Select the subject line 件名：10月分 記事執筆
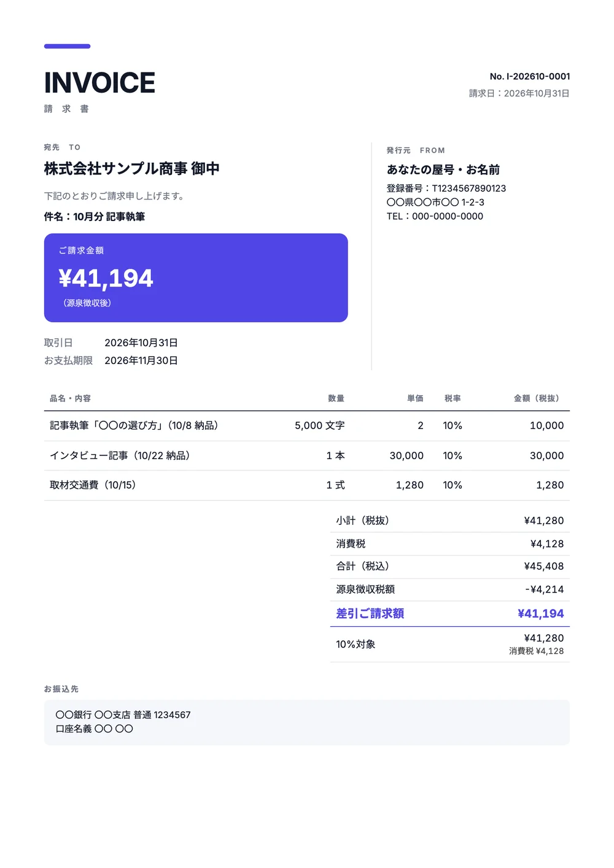614x868 pixels. (x=95, y=217)
